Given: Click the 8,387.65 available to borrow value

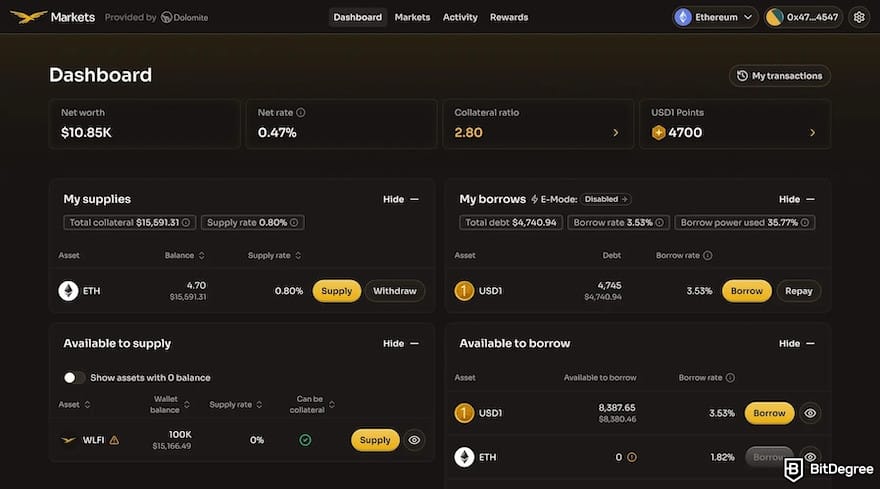Looking at the screenshot, I should (617, 408).
